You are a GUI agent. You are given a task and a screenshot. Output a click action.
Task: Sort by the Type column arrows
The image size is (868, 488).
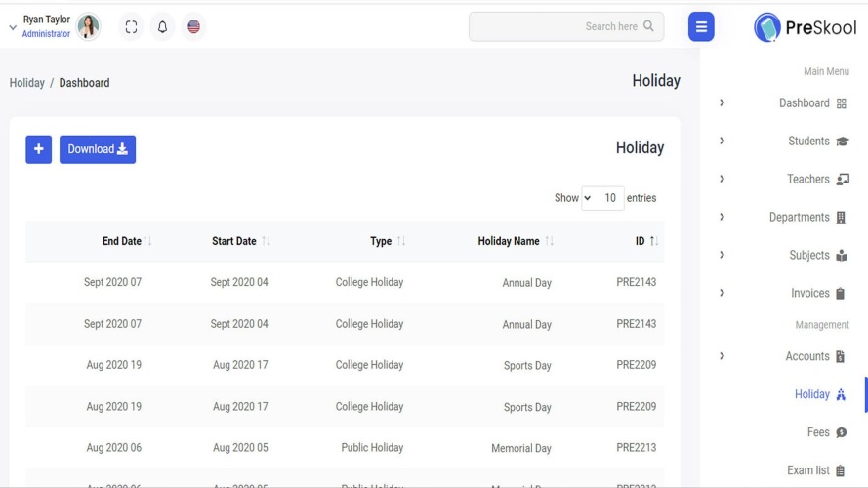pyautogui.click(x=401, y=241)
